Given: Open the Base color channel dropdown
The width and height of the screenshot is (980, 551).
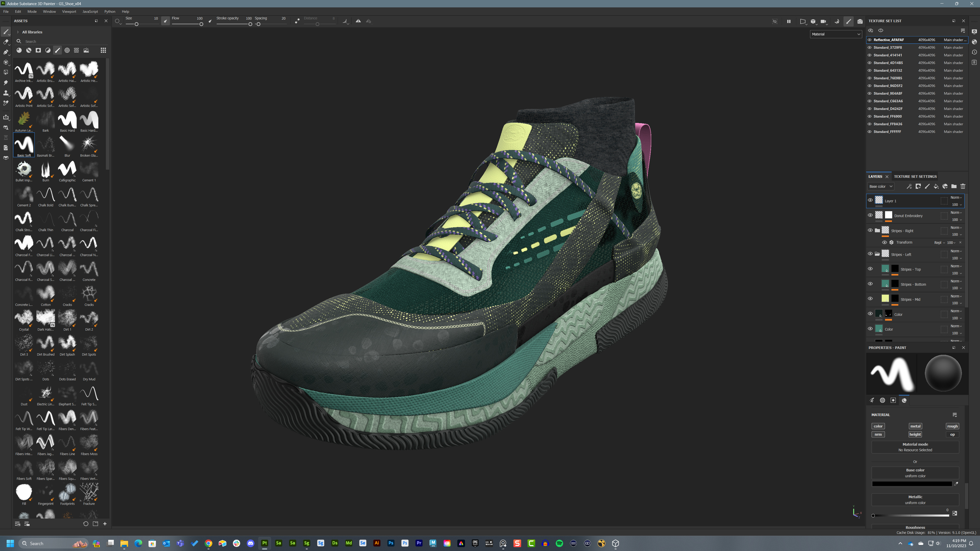Looking at the screenshot, I should 880,186.
